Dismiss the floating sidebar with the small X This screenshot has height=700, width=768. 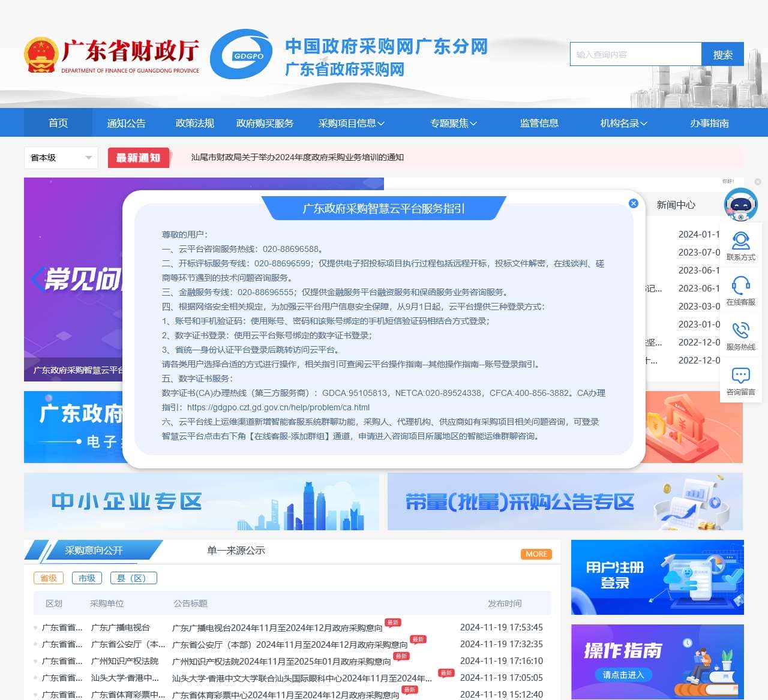coord(758,182)
